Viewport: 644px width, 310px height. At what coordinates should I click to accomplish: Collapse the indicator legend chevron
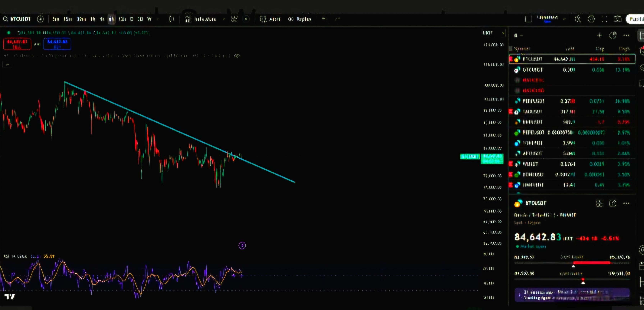click(x=7, y=65)
